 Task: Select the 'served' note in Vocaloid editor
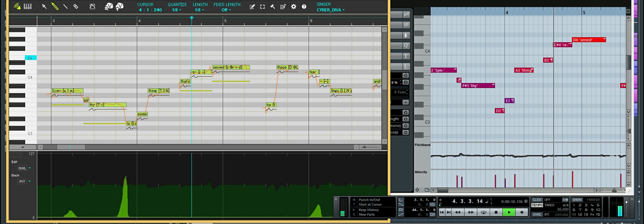tap(231, 67)
